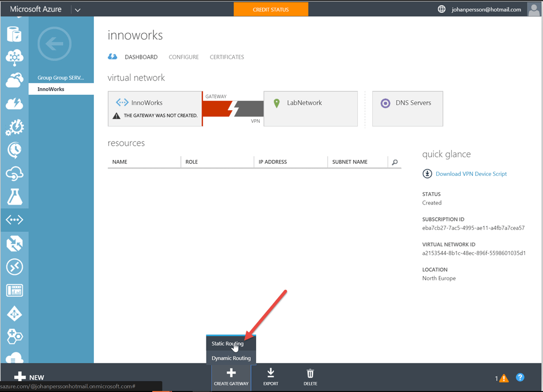
Task: Click the NEW button in bottom bar
Action: click(x=29, y=377)
